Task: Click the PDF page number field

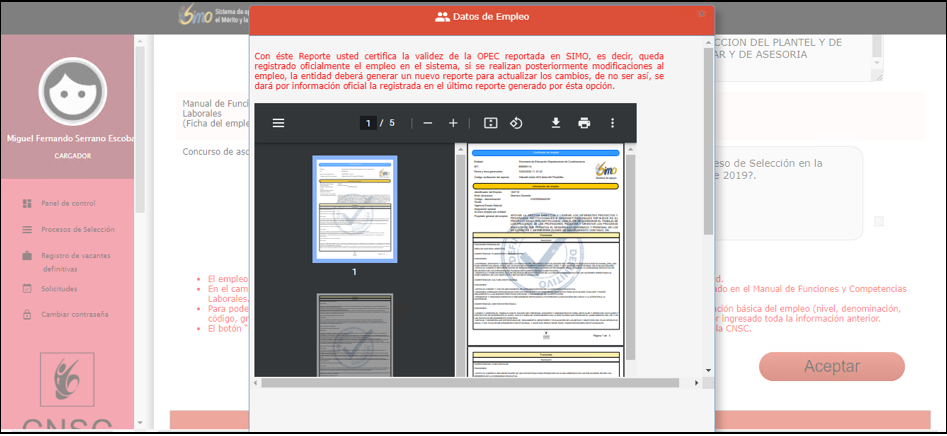Action: pos(368,123)
